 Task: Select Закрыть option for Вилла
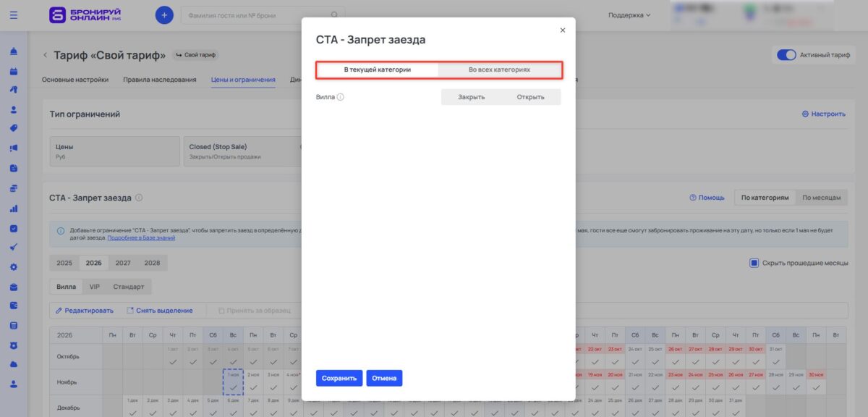coord(472,97)
